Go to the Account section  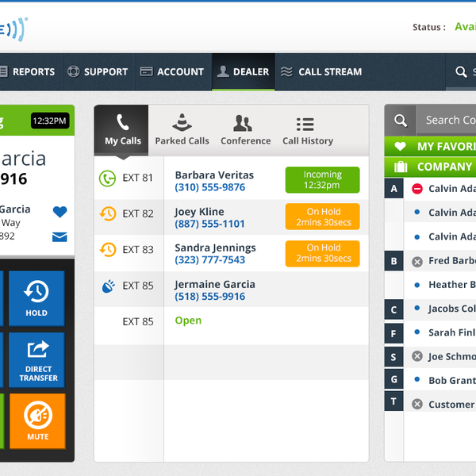tap(172, 71)
